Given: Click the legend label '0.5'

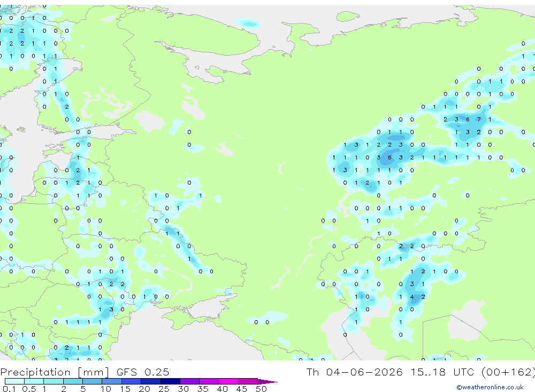Looking at the screenshot, I should pyautogui.click(x=29, y=389).
